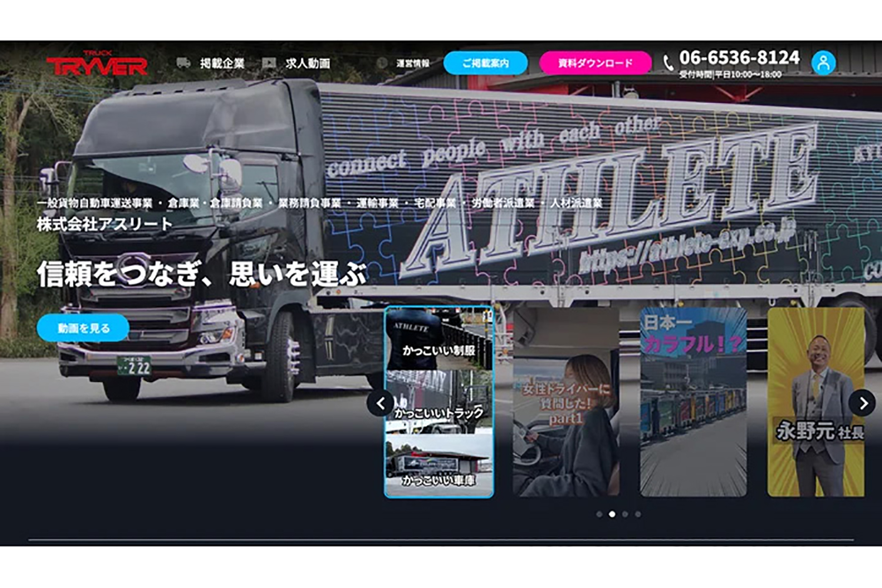Open the 掲載企業 menu item
This screenshot has width=882, height=588.
(222, 63)
